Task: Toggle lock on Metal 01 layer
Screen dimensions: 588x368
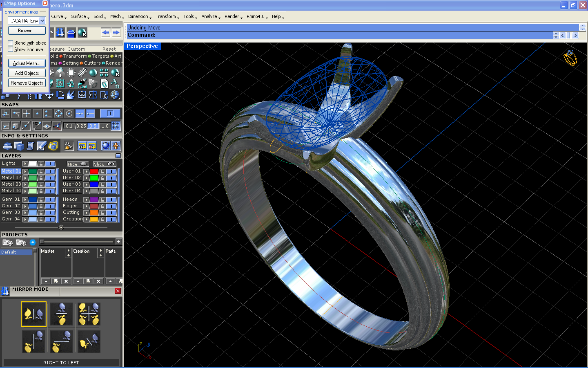Action: 41,171
